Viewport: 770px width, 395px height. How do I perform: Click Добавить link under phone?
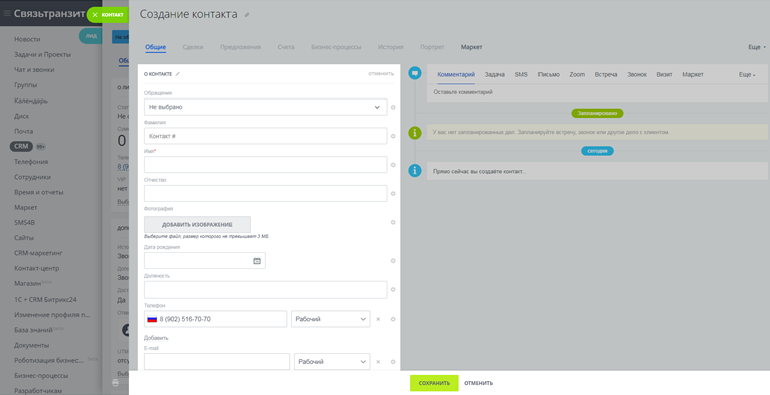tap(156, 338)
